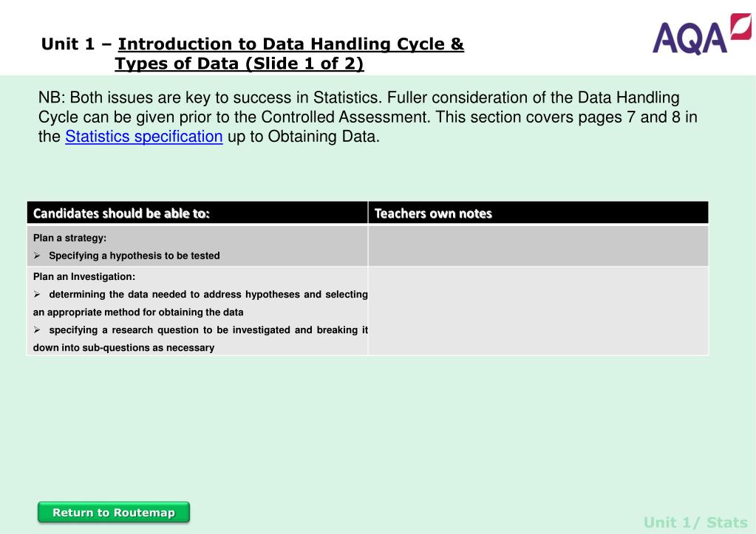Click the Plan a strategy row label
The width and height of the screenshot is (756, 534).
pos(70,238)
